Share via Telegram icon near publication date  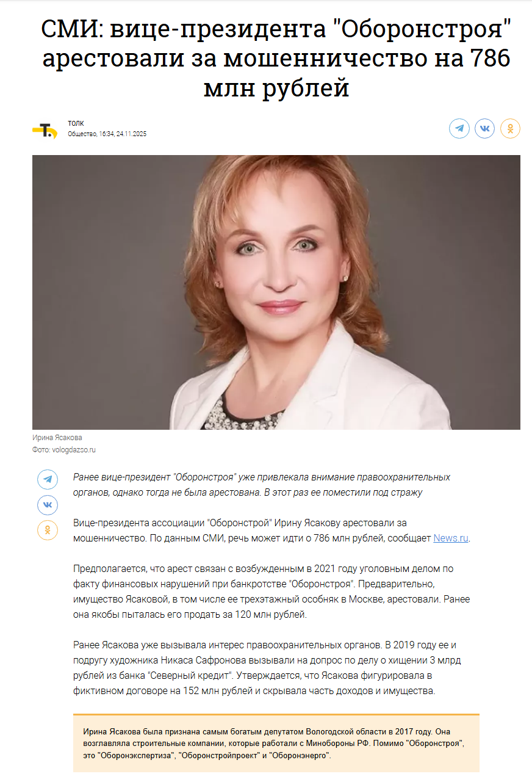coord(459,128)
